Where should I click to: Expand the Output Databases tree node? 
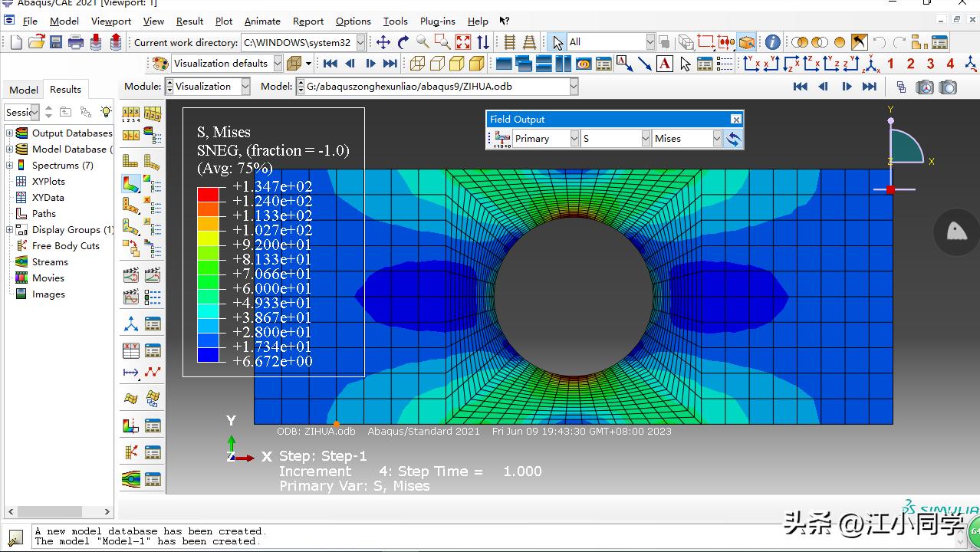point(9,133)
